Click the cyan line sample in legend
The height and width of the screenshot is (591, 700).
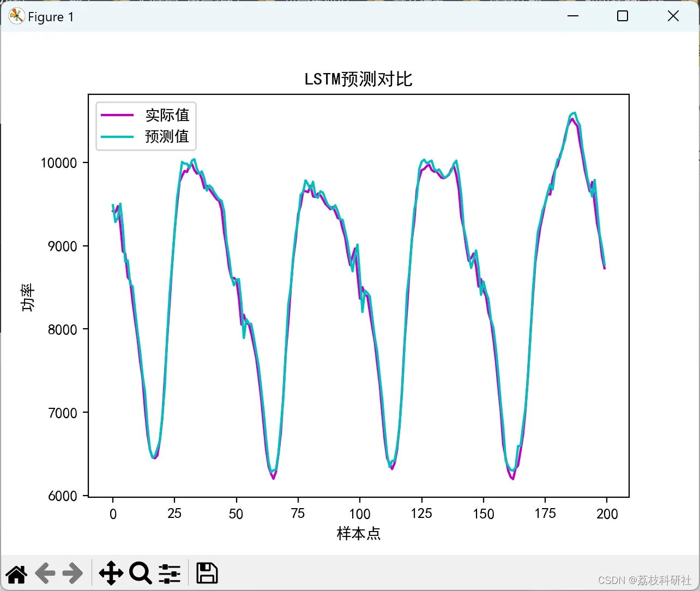(117, 136)
